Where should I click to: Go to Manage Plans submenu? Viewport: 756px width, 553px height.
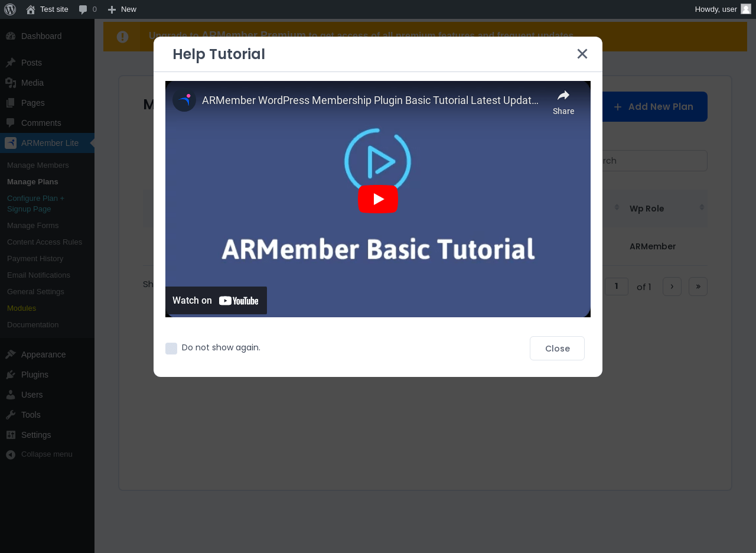click(32, 181)
